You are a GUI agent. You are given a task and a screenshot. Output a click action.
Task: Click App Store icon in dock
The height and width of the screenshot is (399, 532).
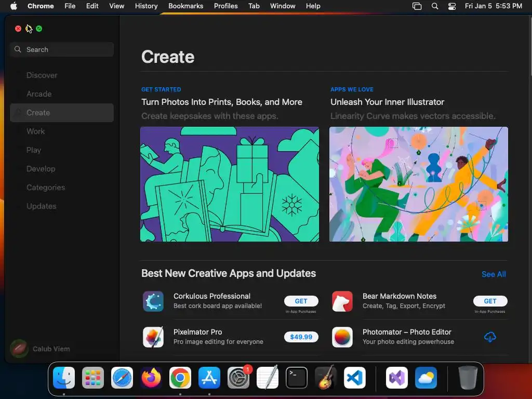[209, 378]
